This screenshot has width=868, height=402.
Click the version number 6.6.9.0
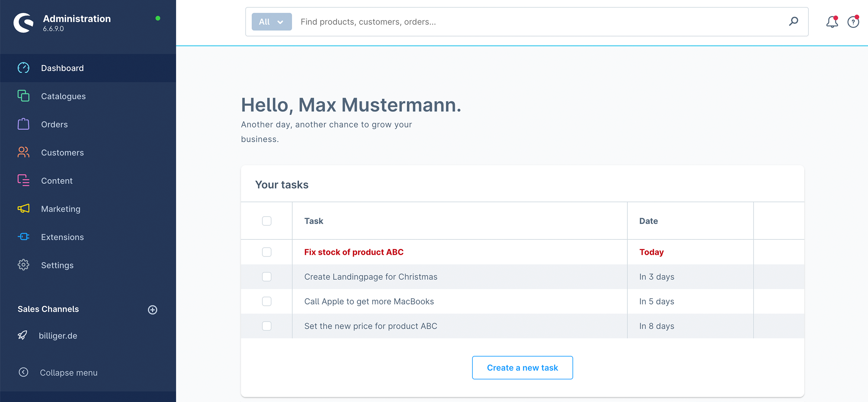pos(53,29)
